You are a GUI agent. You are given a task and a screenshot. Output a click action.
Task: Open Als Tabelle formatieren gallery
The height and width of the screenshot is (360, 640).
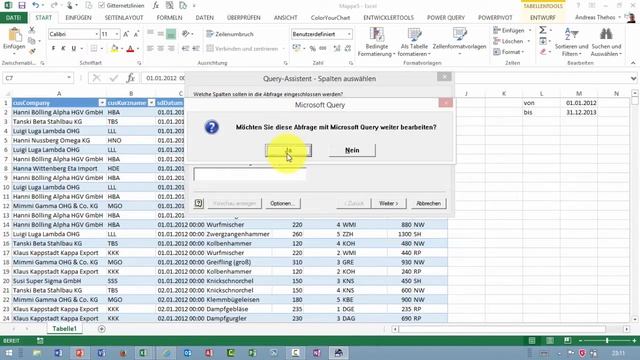pyautogui.click(x=414, y=42)
